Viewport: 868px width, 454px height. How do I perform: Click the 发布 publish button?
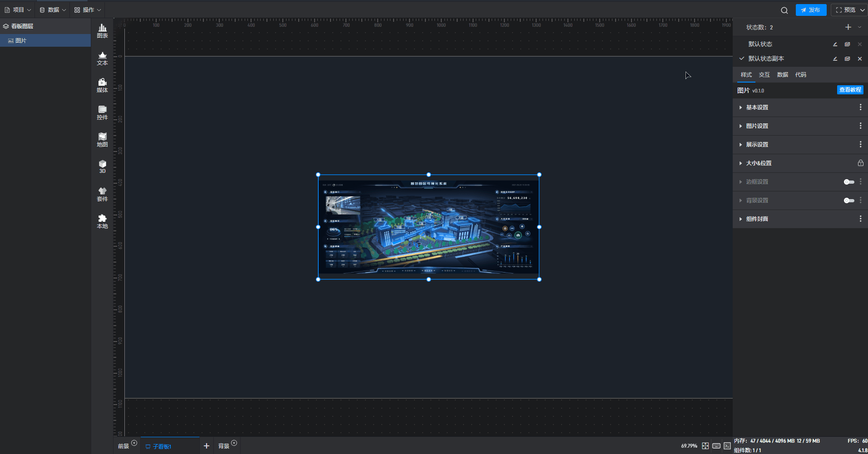coord(811,10)
